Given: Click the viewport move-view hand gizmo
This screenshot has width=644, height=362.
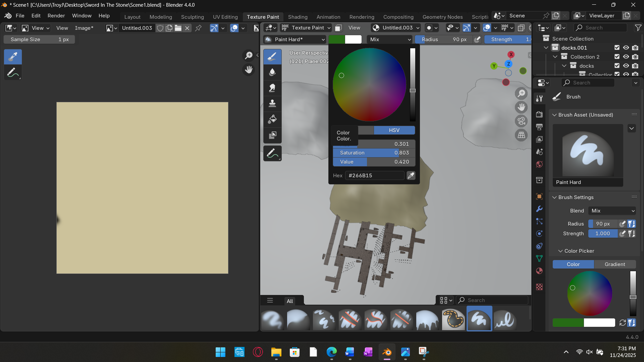Looking at the screenshot, I should [x=521, y=107].
